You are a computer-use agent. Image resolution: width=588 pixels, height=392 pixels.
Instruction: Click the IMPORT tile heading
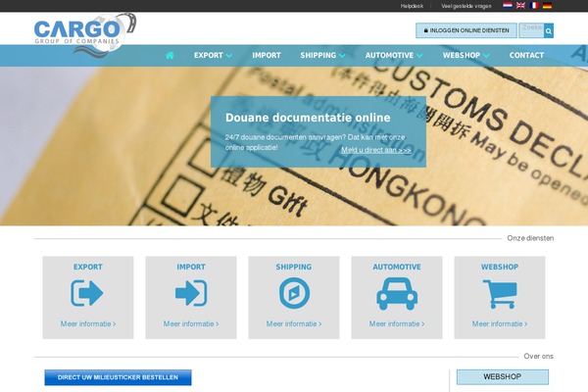coord(191,268)
